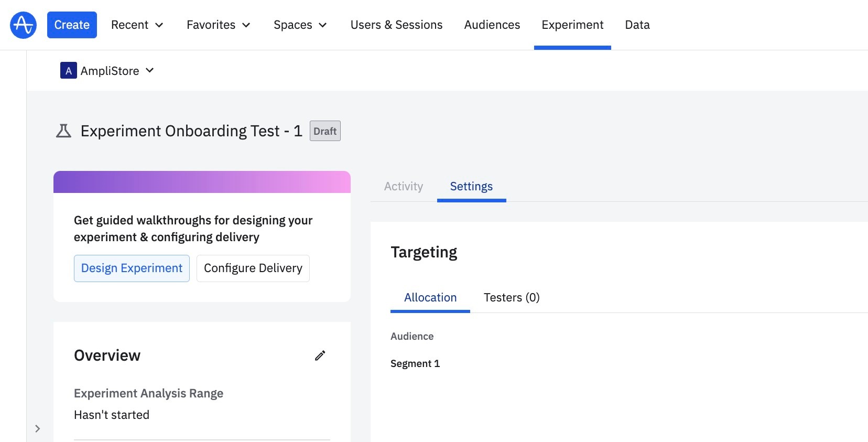Expand the Favorites dropdown
The image size is (868, 442).
[x=219, y=25]
